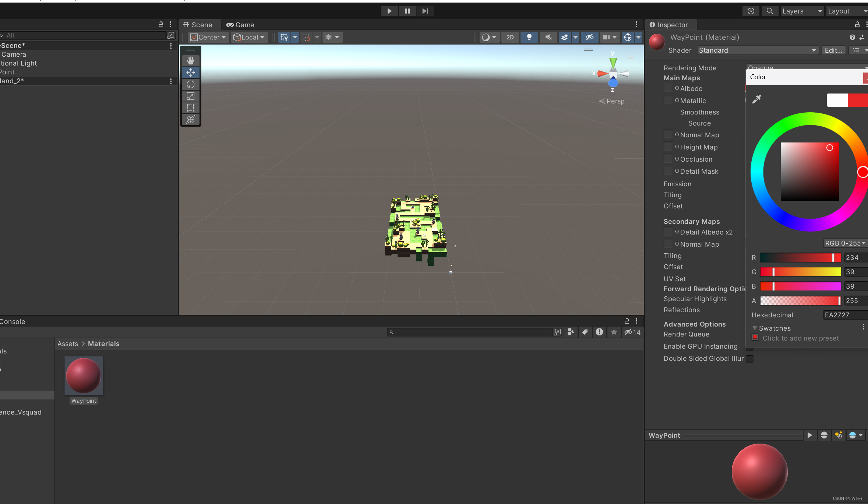Expand the Advanced Options section
The image size is (868, 504).
pos(694,324)
